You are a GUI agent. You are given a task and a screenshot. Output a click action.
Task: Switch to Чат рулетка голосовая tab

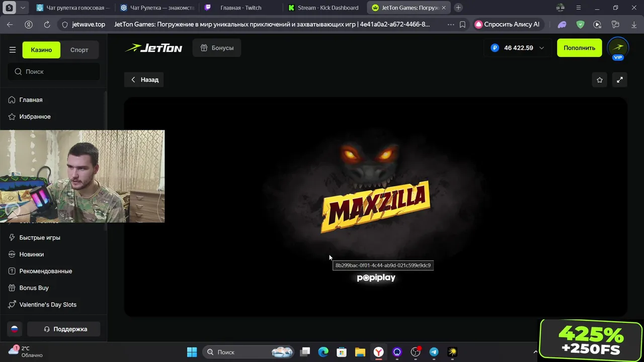tap(72, 8)
